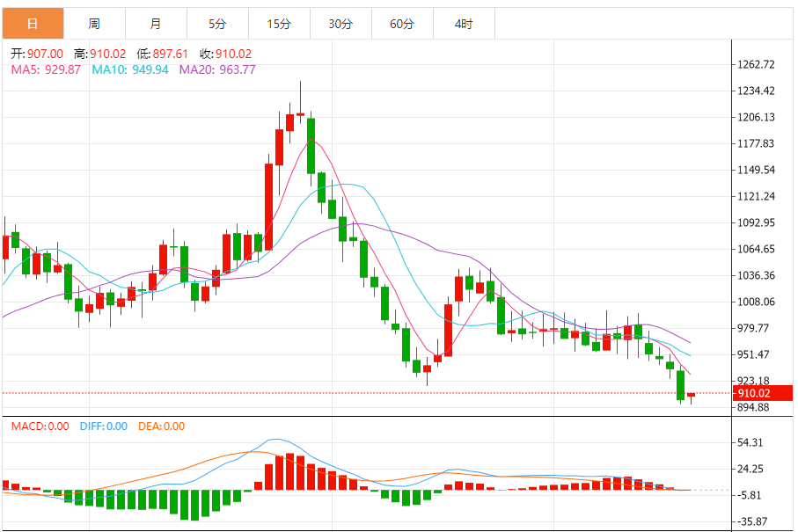798x532 pixels.
Task: Click the high price 高:910.02 value
Action: pos(99,54)
